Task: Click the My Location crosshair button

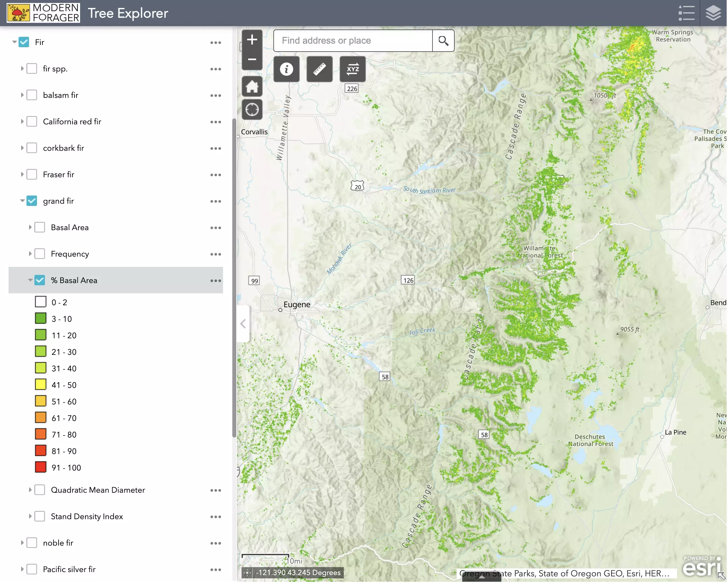Action: (x=252, y=110)
